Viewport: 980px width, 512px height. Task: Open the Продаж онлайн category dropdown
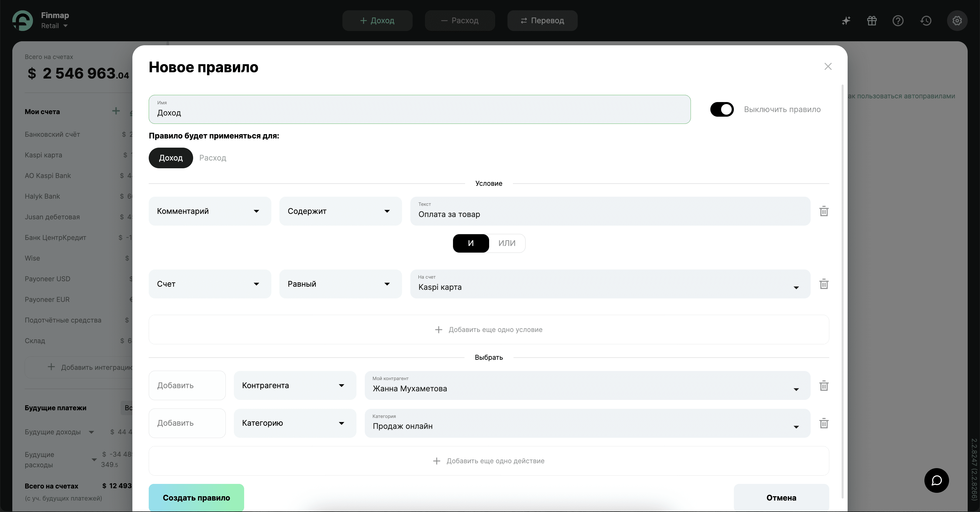pos(587,423)
